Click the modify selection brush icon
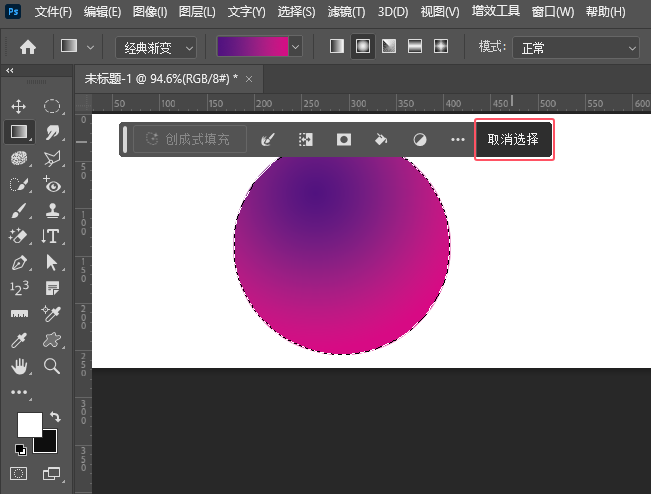Viewport: 651px width, 494px height. click(267, 139)
